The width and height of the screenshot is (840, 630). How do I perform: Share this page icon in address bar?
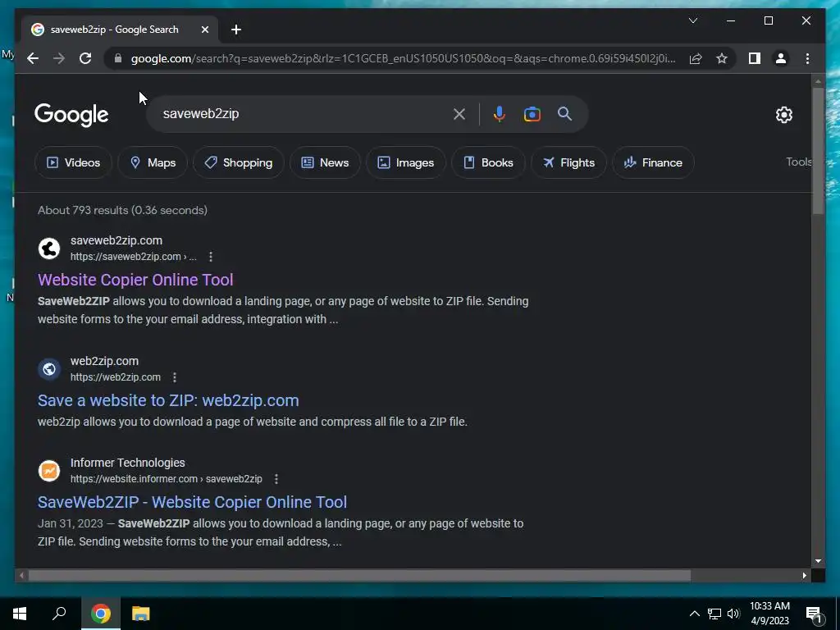(696, 58)
